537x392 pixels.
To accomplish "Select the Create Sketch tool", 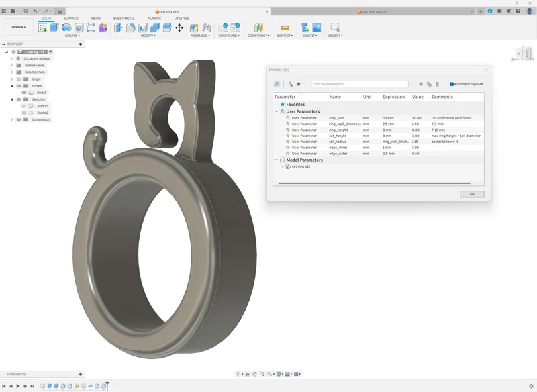I will (42, 28).
